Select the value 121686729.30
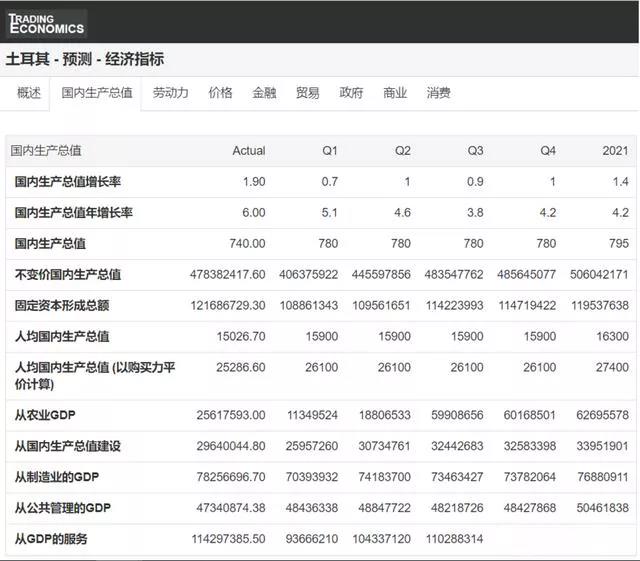640x561 pixels. (228, 305)
